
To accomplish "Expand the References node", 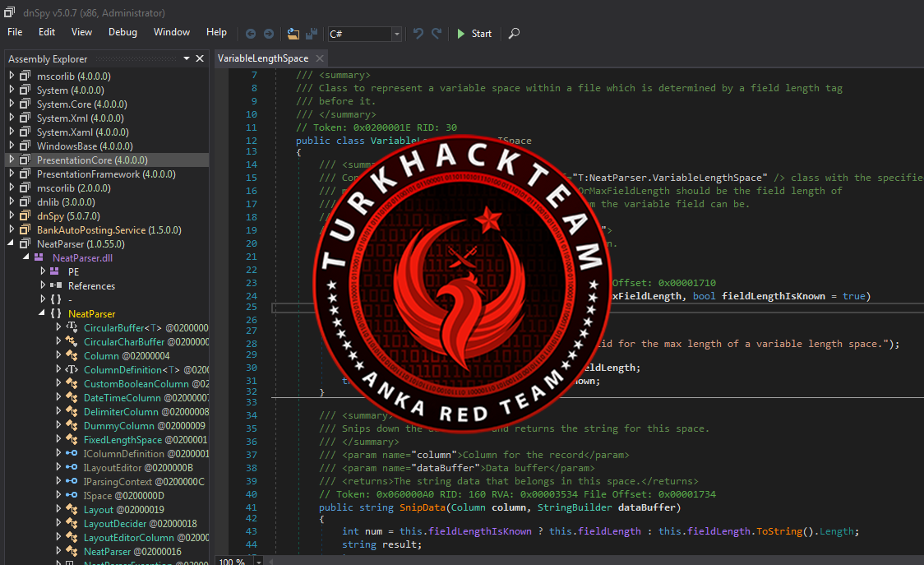I will click(x=43, y=285).
